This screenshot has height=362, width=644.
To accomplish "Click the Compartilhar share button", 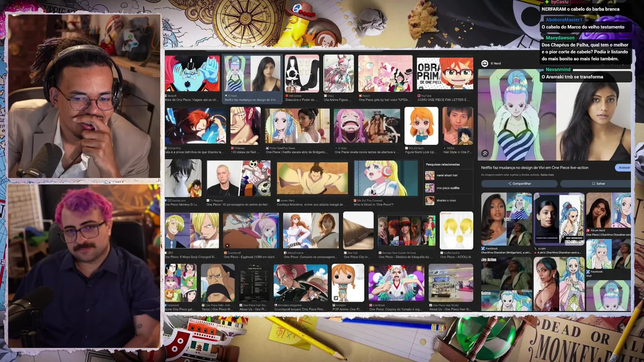I will [519, 184].
